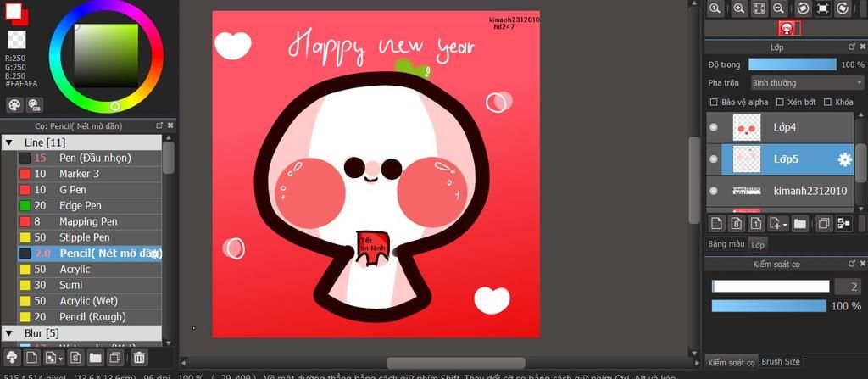Select the Sumi brush
The height and width of the screenshot is (379, 868).
coord(90,285)
